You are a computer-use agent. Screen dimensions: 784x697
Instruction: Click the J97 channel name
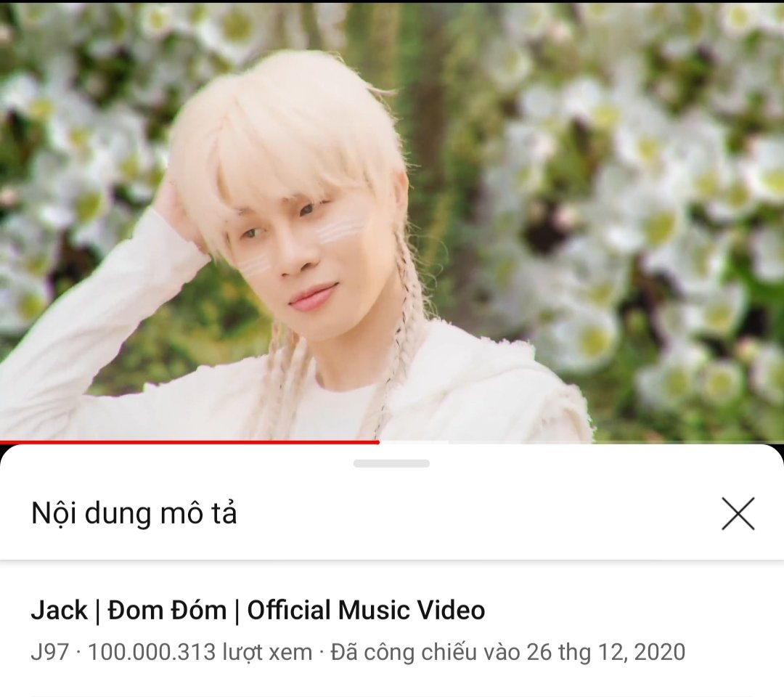[49, 652]
